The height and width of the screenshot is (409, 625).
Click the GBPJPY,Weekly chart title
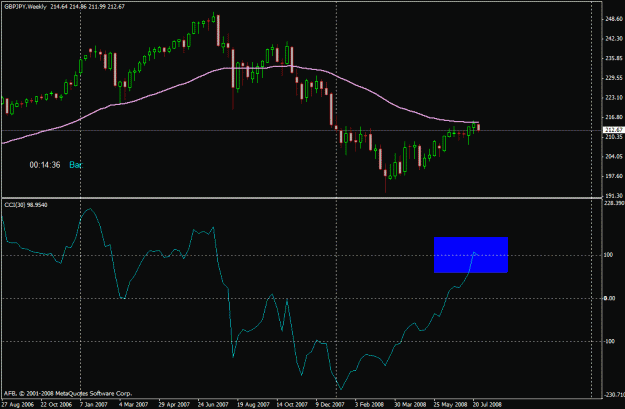pos(26,7)
